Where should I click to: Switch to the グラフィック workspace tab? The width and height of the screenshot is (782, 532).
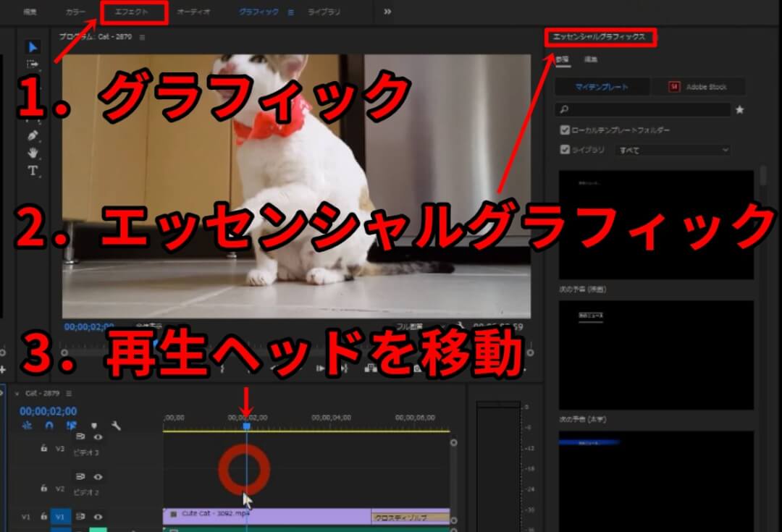tap(258, 12)
